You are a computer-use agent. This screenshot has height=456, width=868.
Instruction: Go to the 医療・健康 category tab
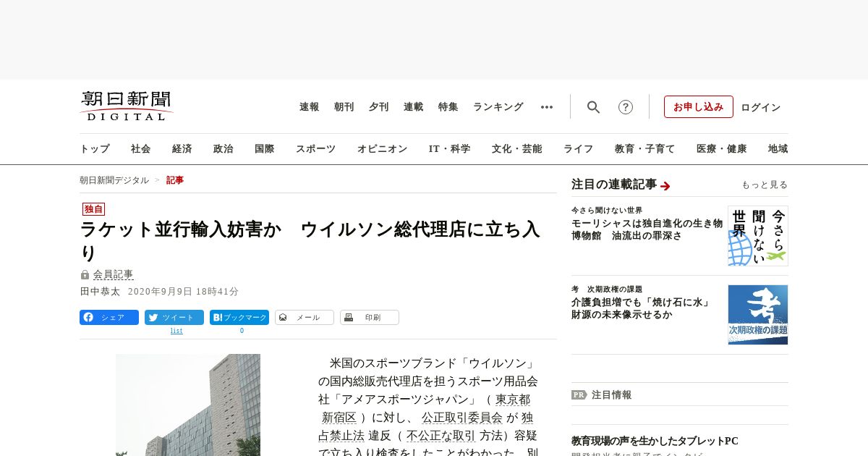coord(722,149)
